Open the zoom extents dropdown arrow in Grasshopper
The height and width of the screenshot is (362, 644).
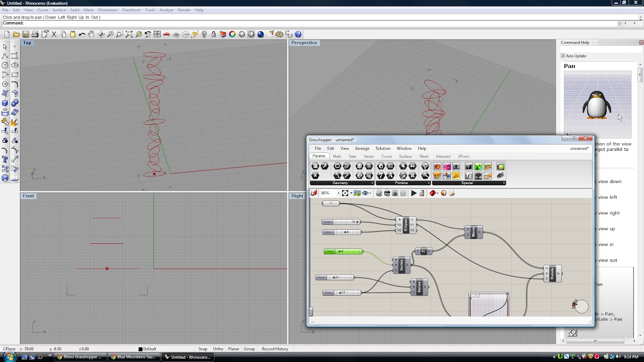(x=351, y=193)
